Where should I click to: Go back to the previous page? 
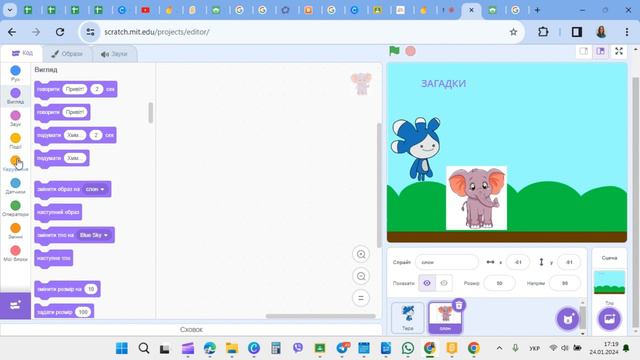click(x=12, y=32)
